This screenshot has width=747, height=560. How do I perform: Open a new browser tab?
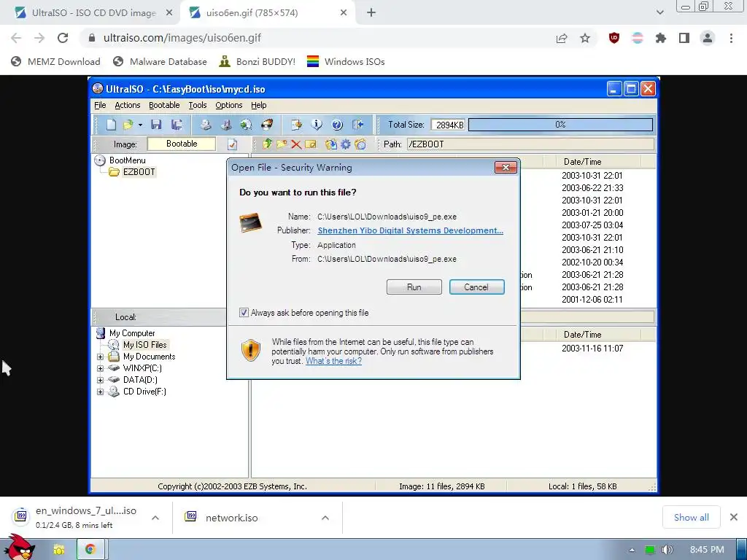[371, 13]
